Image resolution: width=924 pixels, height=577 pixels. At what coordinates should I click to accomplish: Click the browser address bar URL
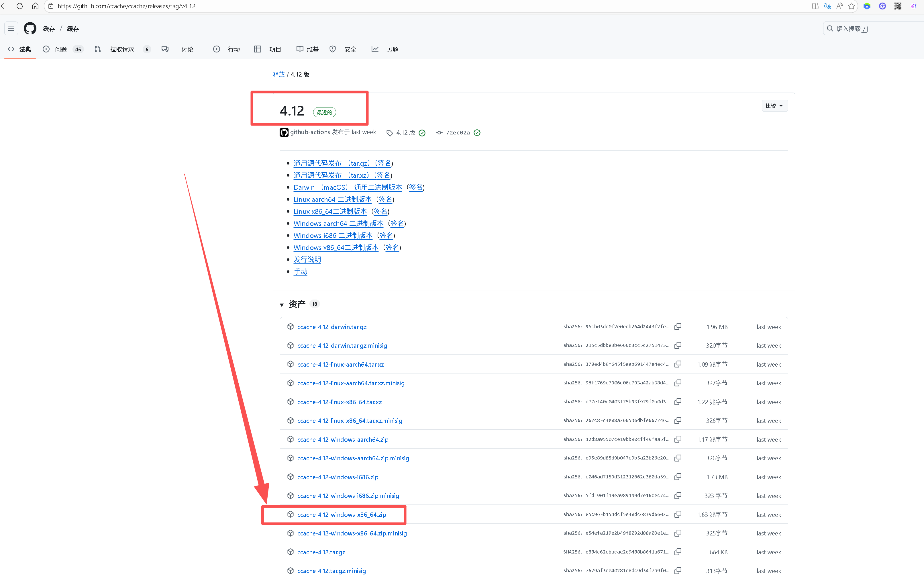127,6
